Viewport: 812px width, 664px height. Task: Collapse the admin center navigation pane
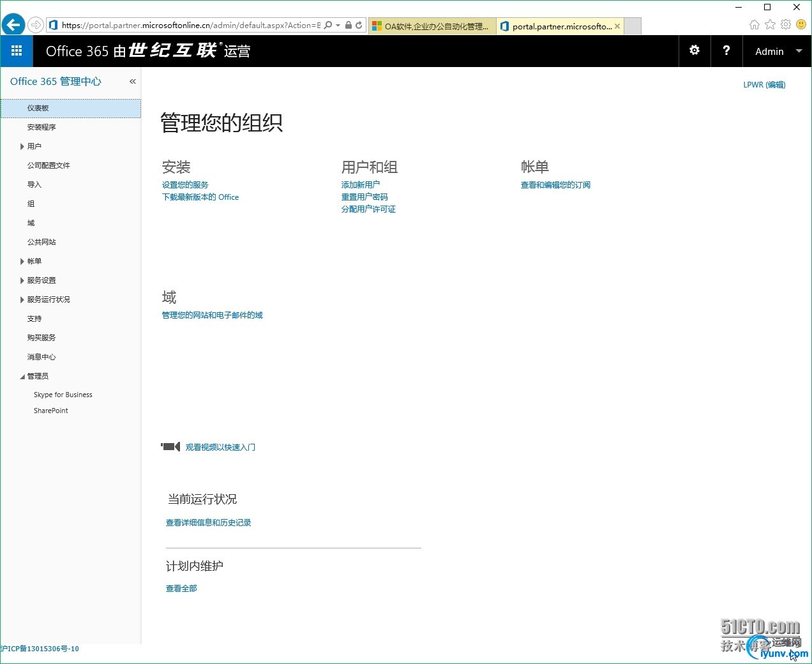click(x=133, y=81)
